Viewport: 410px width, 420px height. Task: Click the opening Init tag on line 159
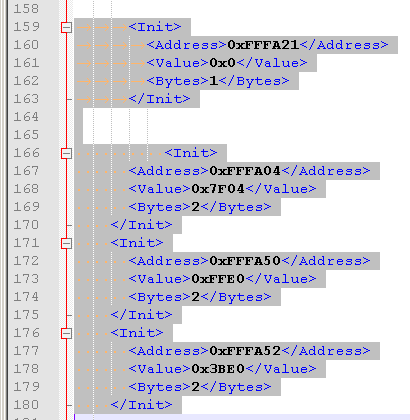pyautogui.click(x=155, y=27)
